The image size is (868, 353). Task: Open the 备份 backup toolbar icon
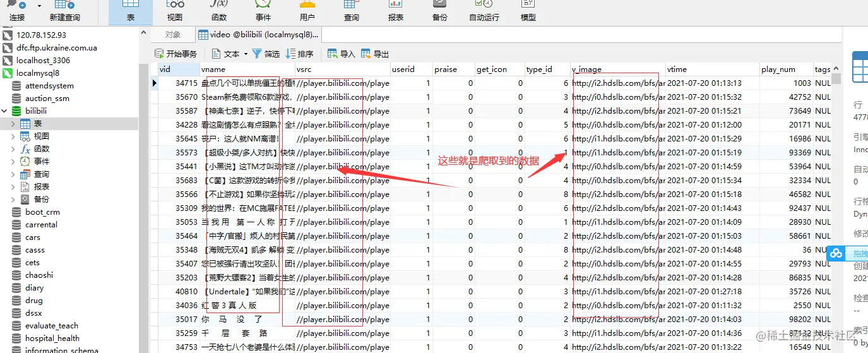pyautogui.click(x=440, y=11)
